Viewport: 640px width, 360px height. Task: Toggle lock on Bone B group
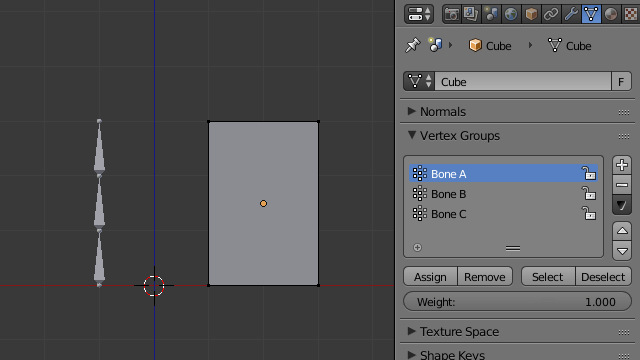click(x=589, y=193)
